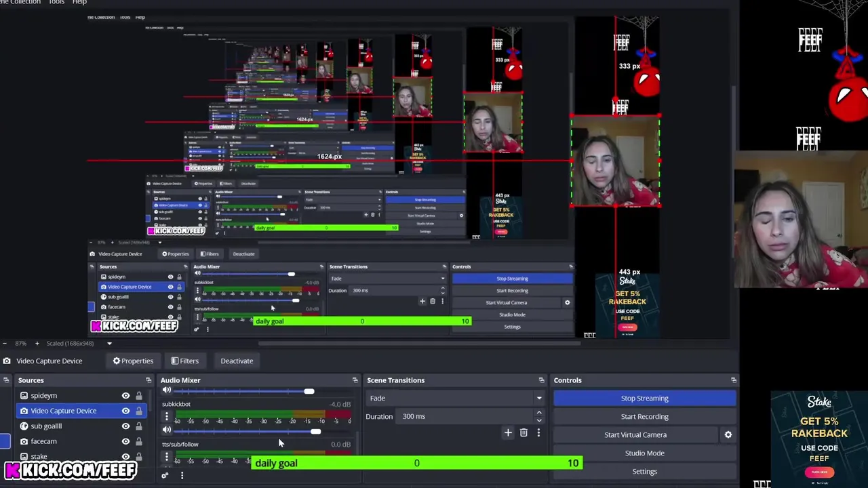Select the stake source row

[81, 456]
